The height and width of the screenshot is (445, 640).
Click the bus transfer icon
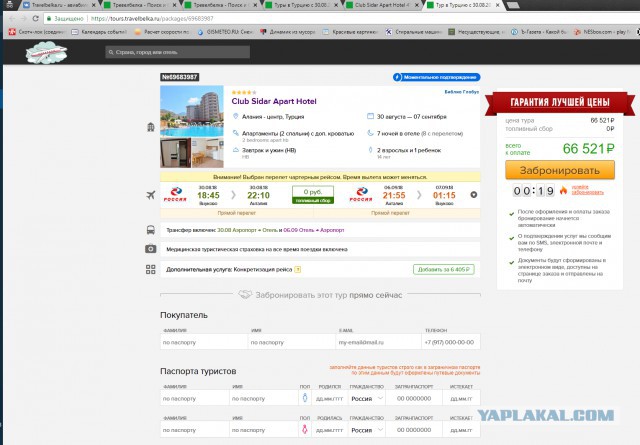click(151, 230)
